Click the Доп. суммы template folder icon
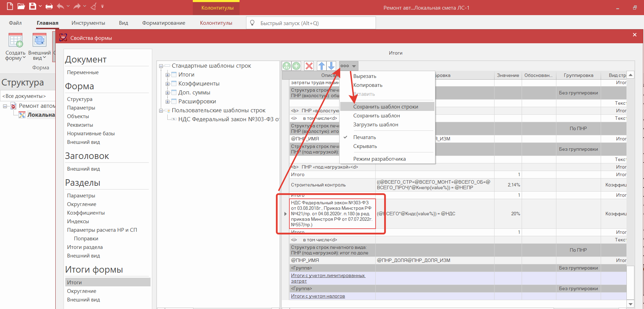This screenshot has height=309, width=644. pos(174,92)
